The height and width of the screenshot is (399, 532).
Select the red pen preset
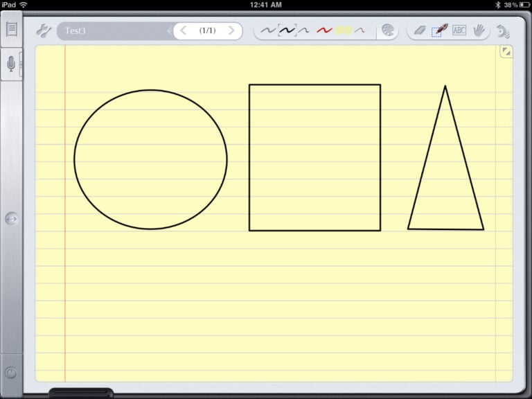coord(324,30)
